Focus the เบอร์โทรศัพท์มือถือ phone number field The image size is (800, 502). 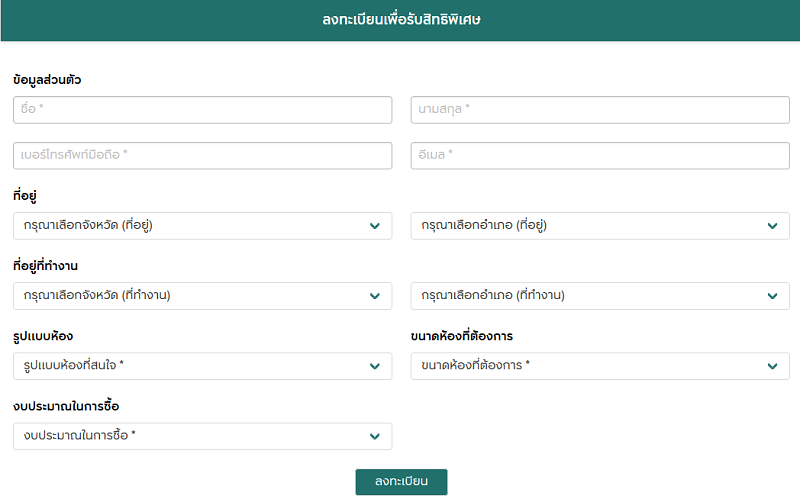(203, 156)
